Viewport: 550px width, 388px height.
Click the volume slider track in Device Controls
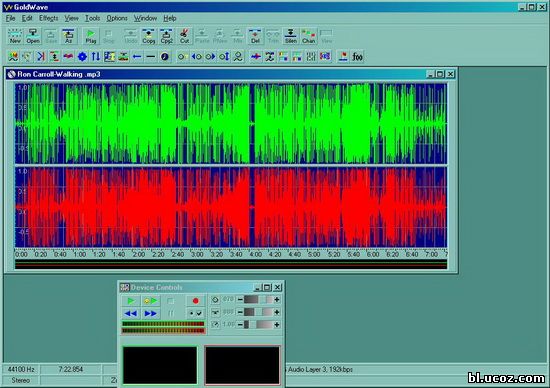pyautogui.click(x=259, y=300)
